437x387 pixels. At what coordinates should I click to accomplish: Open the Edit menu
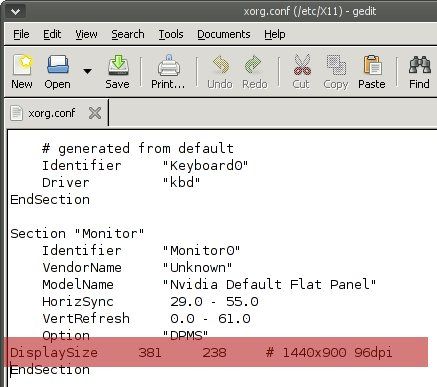[x=52, y=34]
